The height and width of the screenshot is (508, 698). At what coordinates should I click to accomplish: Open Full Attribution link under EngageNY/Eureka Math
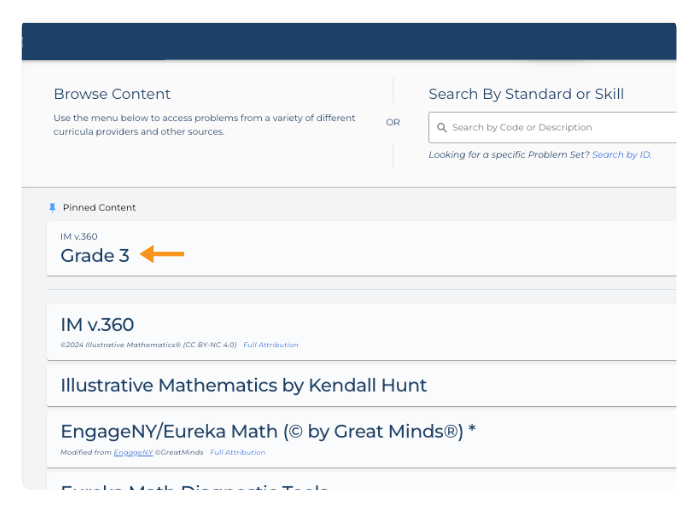(238, 452)
